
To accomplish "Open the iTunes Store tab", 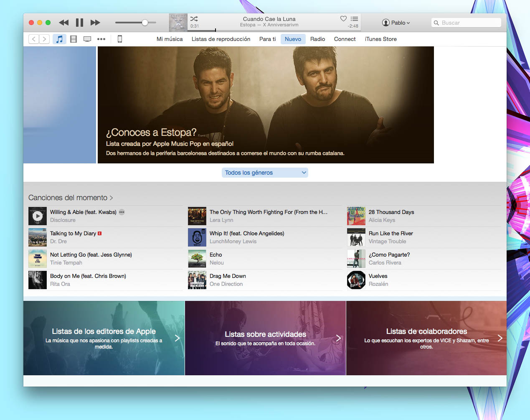I will coord(381,39).
